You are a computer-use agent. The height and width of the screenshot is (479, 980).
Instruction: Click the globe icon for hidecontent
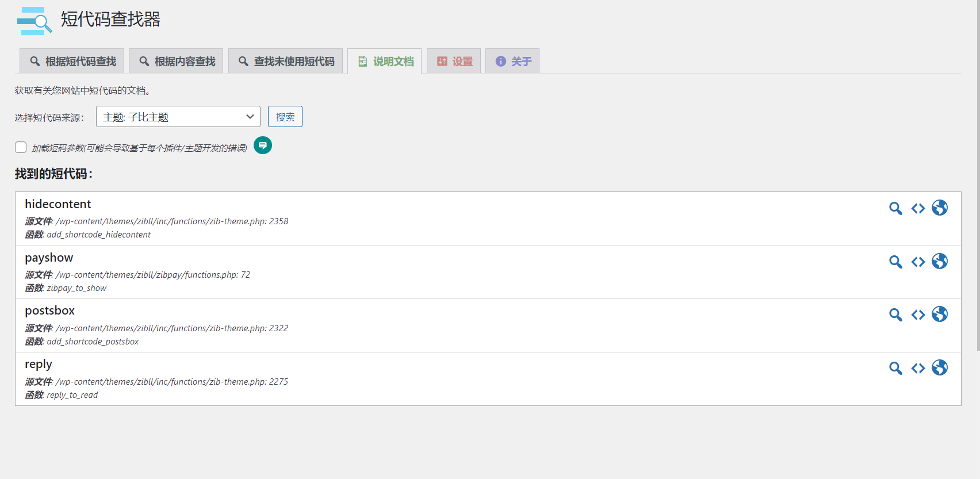[x=940, y=208]
